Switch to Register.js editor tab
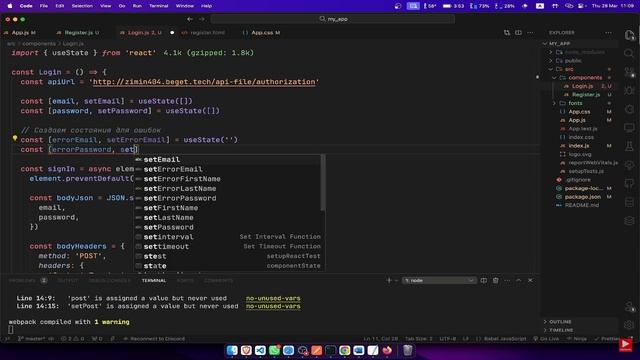Screen dimensions: 640x360 pyautogui.click(x=78, y=33)
